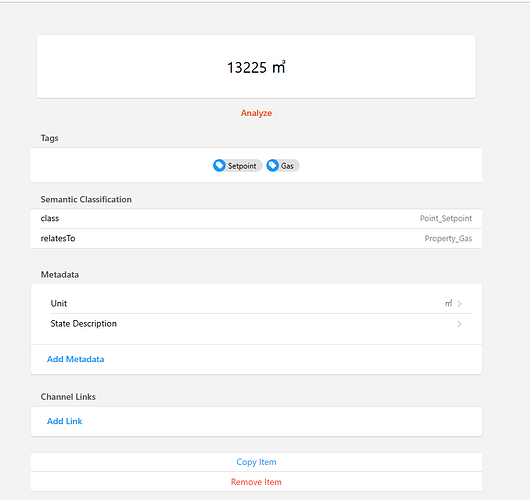Select the Gas tag chip label
This screenshot has width=530, height=500.
(287, 166)
